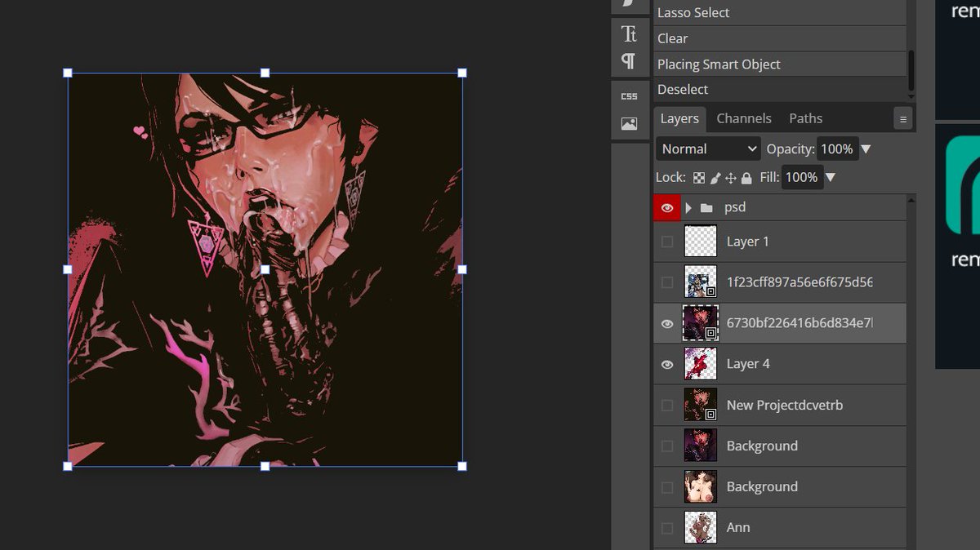
Task: Lock layer position move icon
Action: click(x=731, y=178)
